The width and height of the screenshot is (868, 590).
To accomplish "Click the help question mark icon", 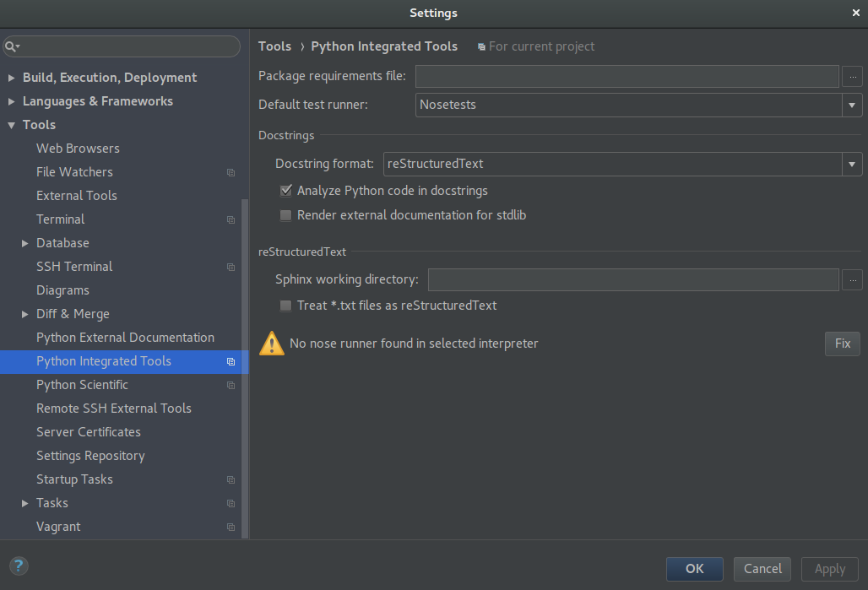I will tap(19, 566).
